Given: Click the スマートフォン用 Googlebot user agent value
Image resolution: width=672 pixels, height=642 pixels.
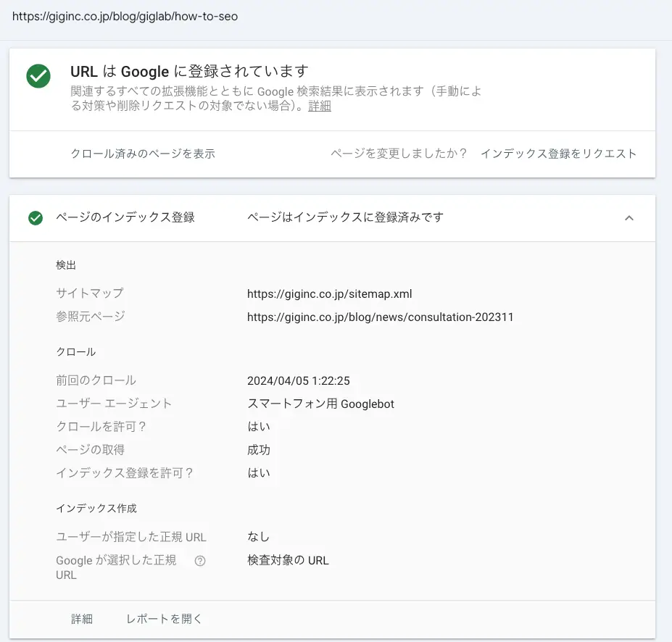Looking at the screenshot, I should point(320,404).
